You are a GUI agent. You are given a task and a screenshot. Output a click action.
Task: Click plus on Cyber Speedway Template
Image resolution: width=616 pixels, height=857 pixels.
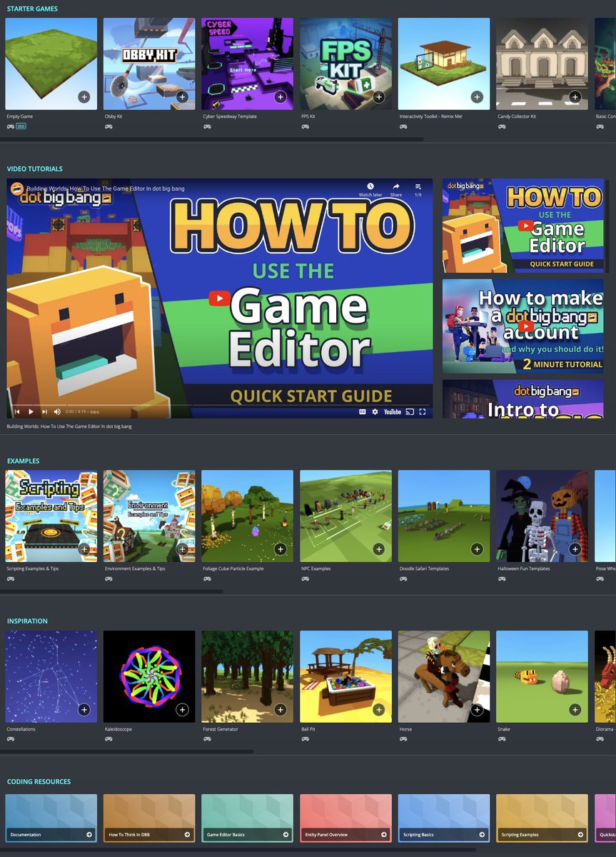coord(281,97)
